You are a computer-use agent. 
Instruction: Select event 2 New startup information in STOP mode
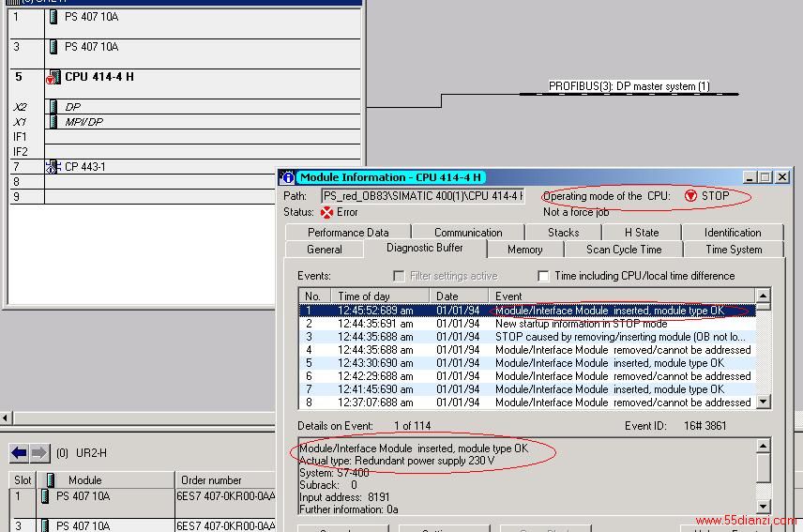[527, 324]
